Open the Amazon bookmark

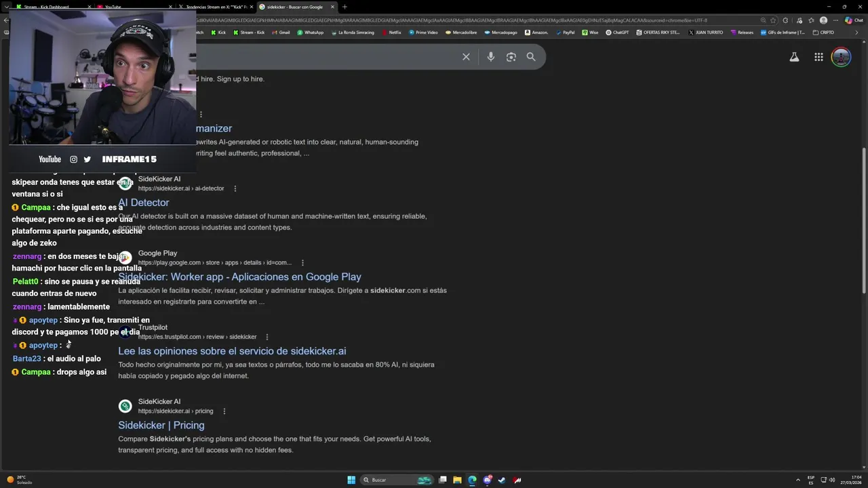point(536,32)
